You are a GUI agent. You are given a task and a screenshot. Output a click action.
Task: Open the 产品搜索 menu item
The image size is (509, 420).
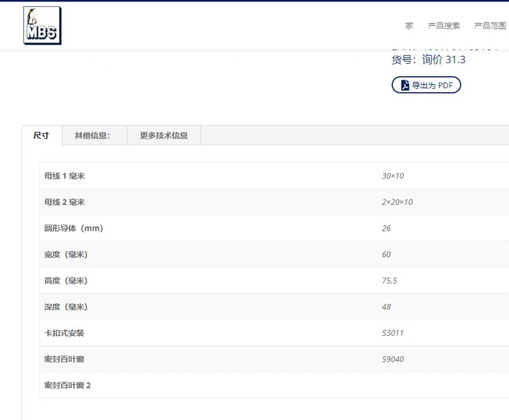[x=444, y=26]
